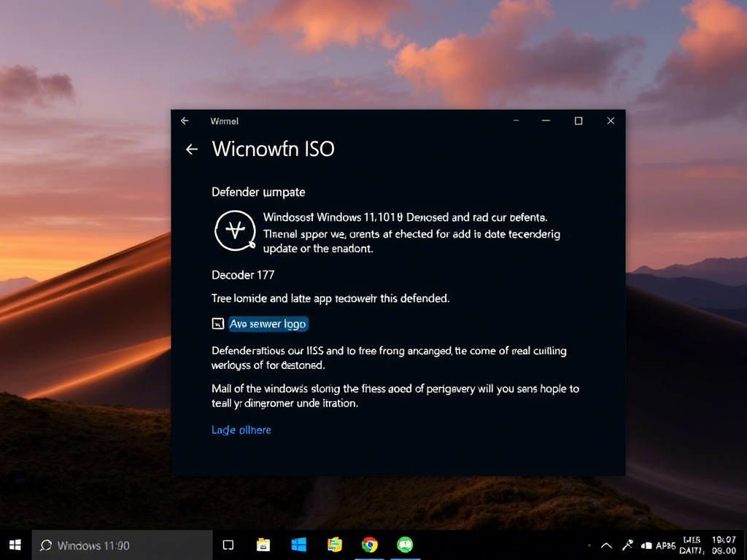Launch File Explorer from the taskbar

(263, 545)
